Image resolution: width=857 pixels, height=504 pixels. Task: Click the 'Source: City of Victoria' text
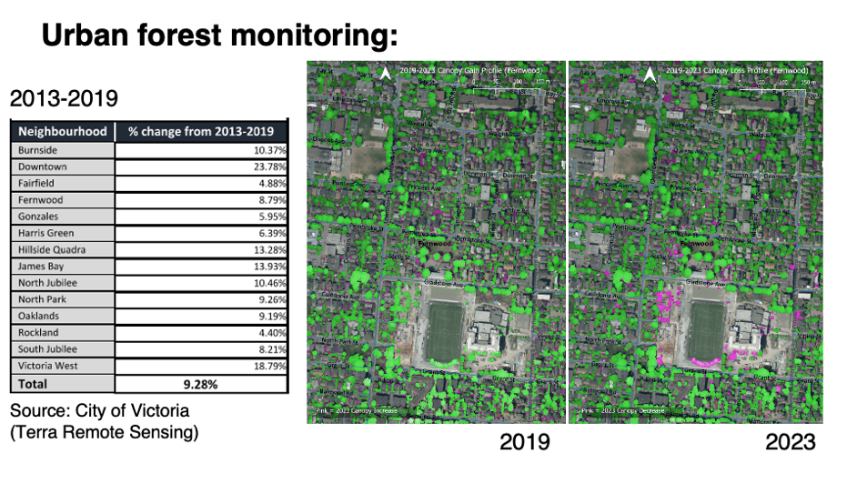(x=99, y=411)
